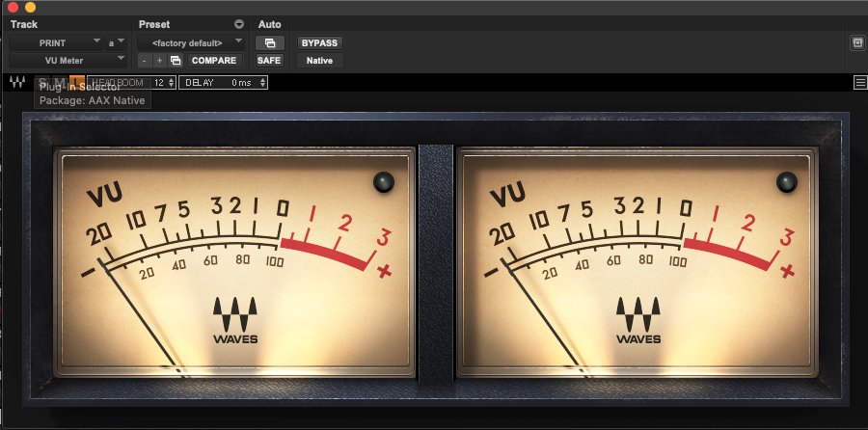Toggle the BYPASS button
Screen dimensions: 868x430
pyautogui.click(x=320, y=43)
